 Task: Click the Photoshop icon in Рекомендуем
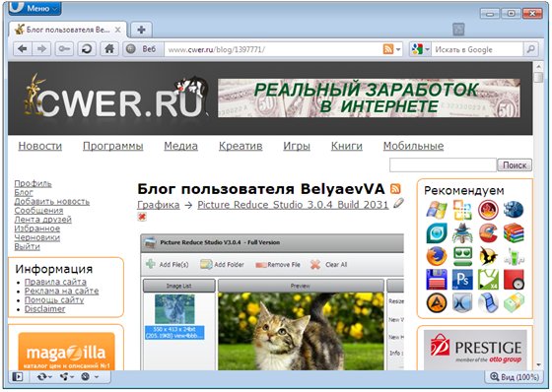tap(462, 280)
